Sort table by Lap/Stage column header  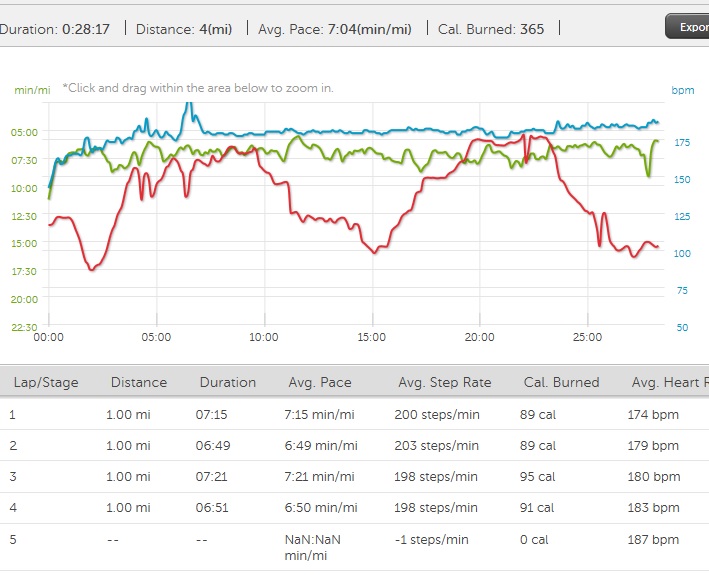[x=45, y=382]
